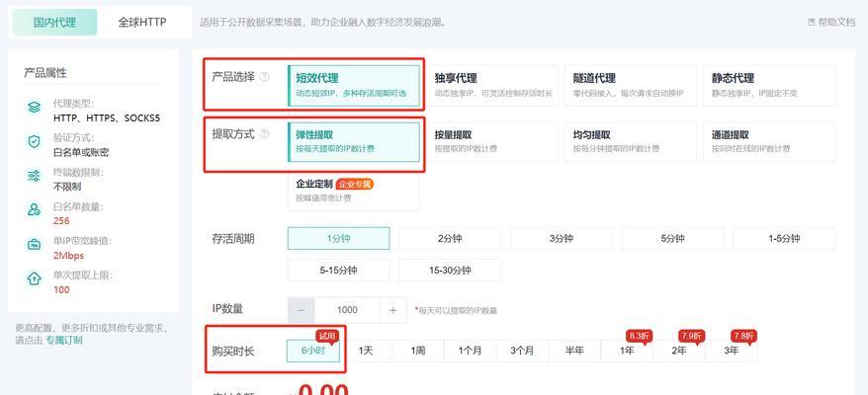
Task: Set survival period to 15-30分钟
Action: [x=450, y=271]
